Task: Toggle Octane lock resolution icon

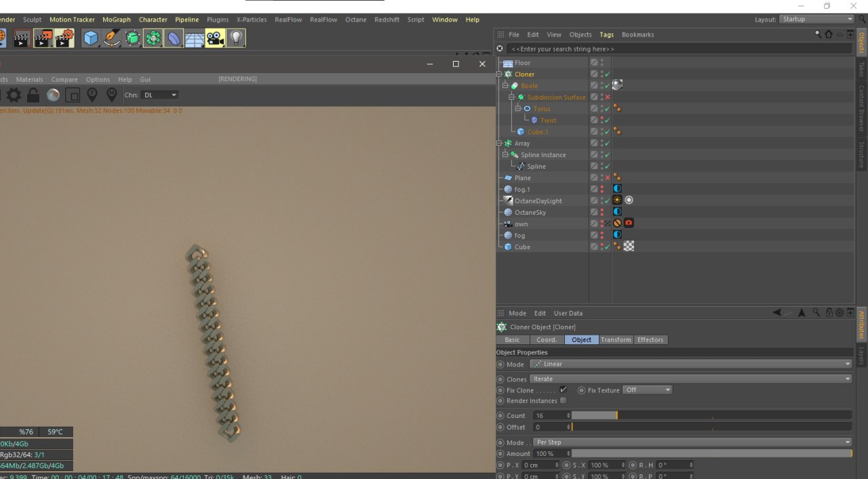Action: pos(33,95)
